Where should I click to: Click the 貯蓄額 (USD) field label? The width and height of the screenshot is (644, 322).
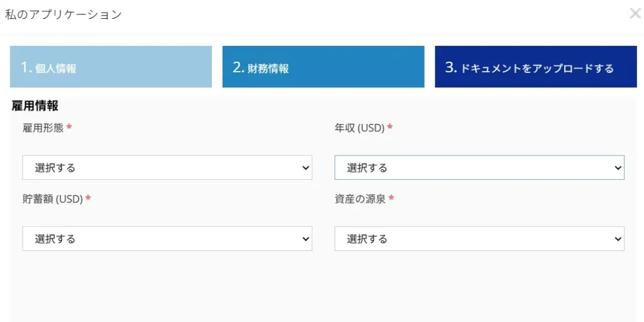tap(52, 199)
